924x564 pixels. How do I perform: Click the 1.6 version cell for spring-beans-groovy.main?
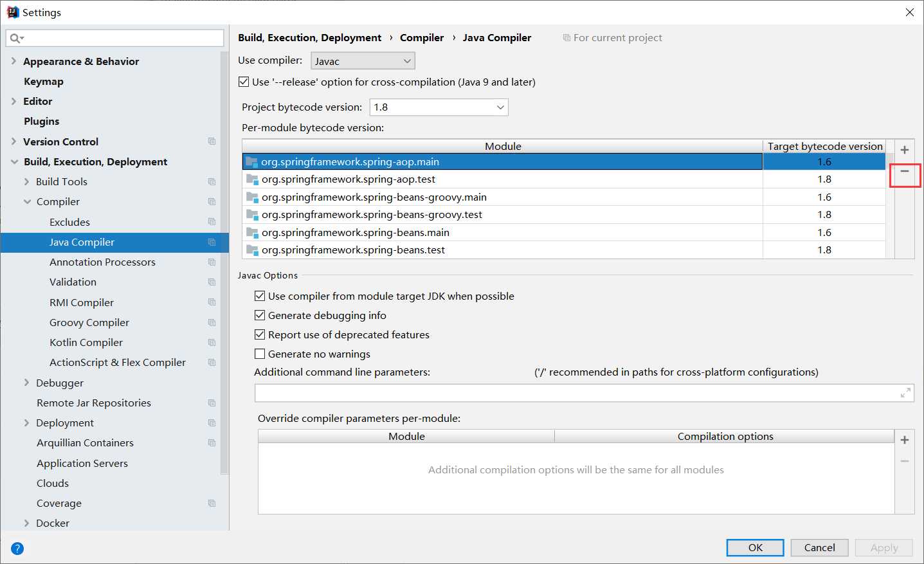(824, 197)
